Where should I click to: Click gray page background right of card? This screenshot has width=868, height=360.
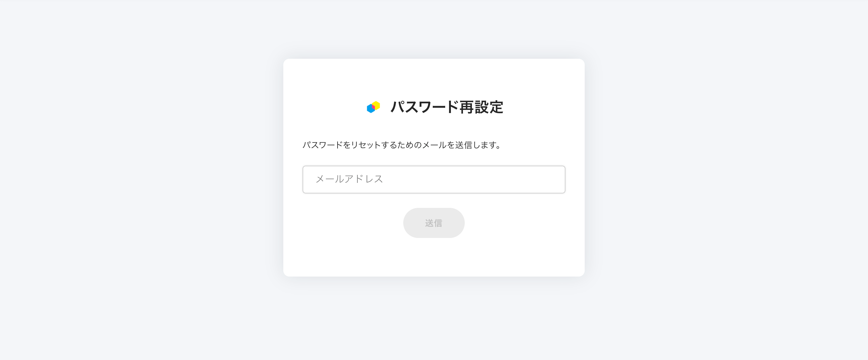(725, 168)
